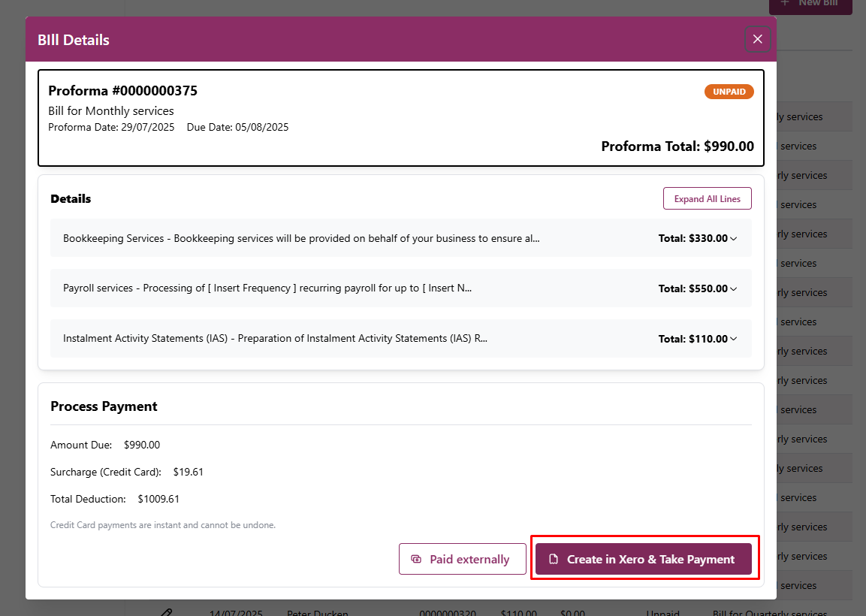Click the Surcharge $19.61 value

coord(188,473)
